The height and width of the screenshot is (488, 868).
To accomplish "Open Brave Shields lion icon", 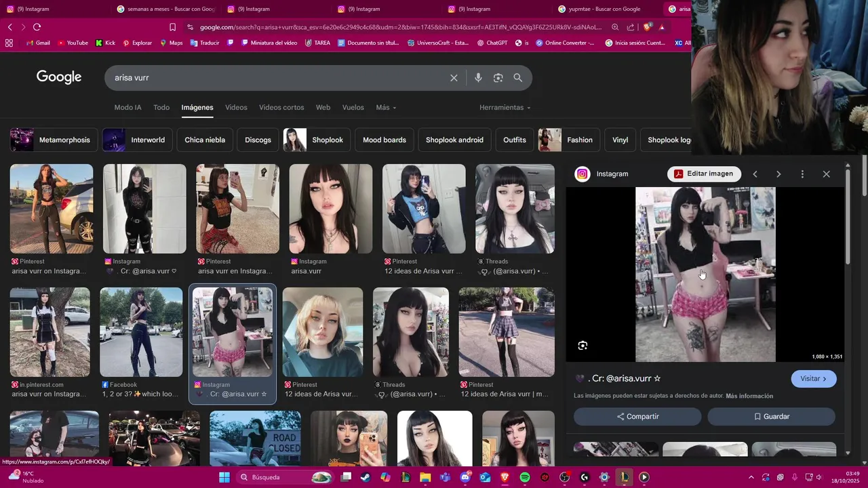I will click(x=647, y=27).
